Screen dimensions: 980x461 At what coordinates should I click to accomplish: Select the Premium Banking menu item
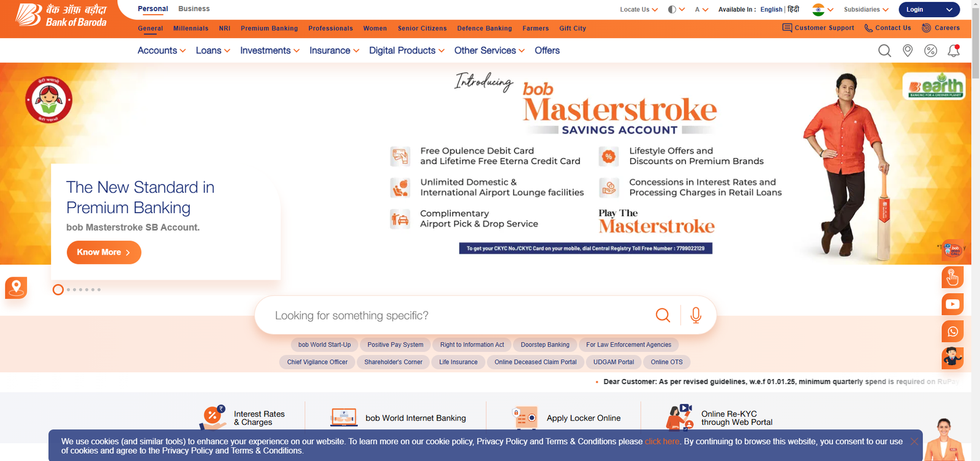(269, 28)
